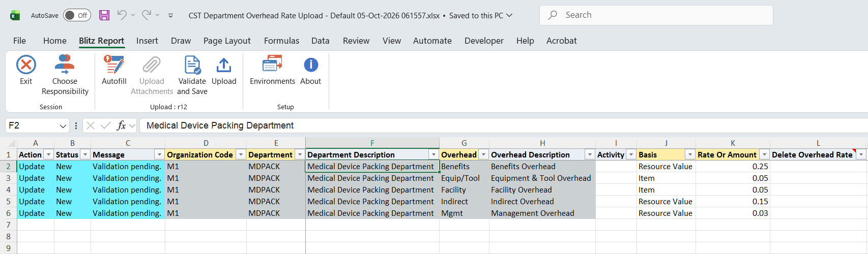The image size is (868, 254).
Task: Switch to the Home tab
Action: [x=55, y=41]
